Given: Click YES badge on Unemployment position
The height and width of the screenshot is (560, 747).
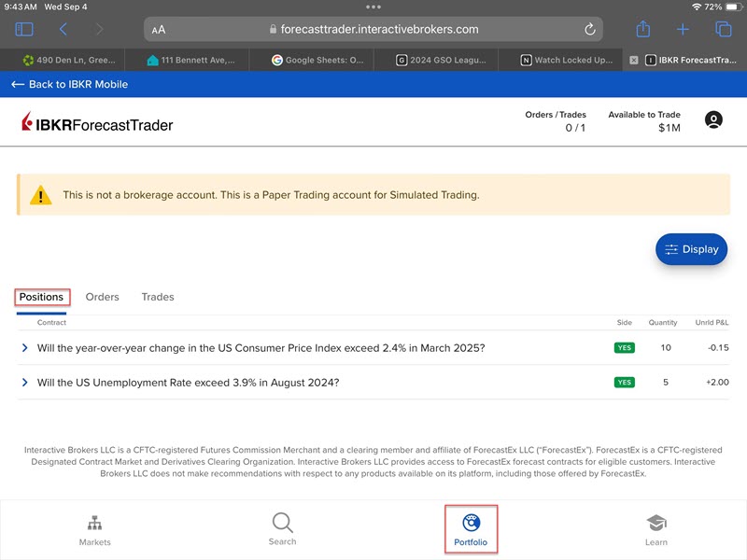Looking at the screenshot, I should point(624,382).
